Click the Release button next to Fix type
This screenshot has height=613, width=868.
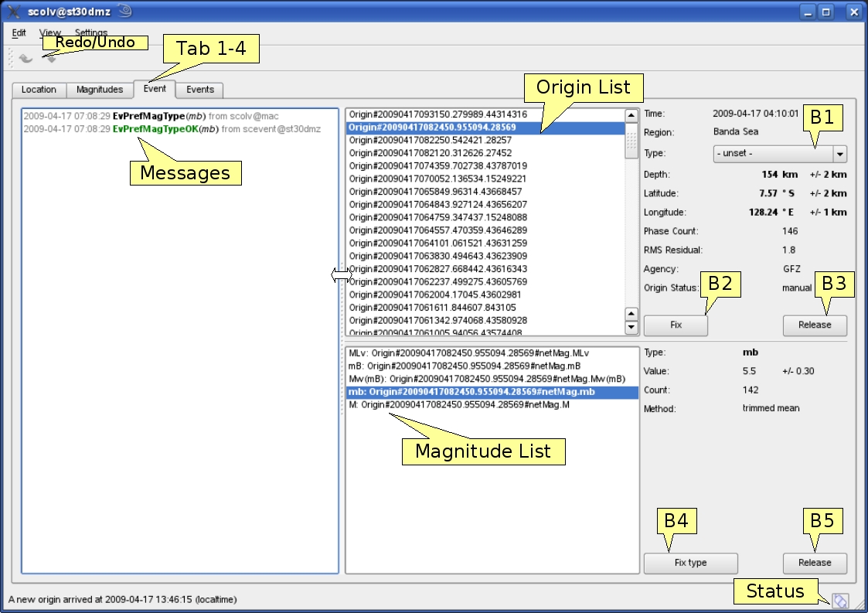[815, 563]
